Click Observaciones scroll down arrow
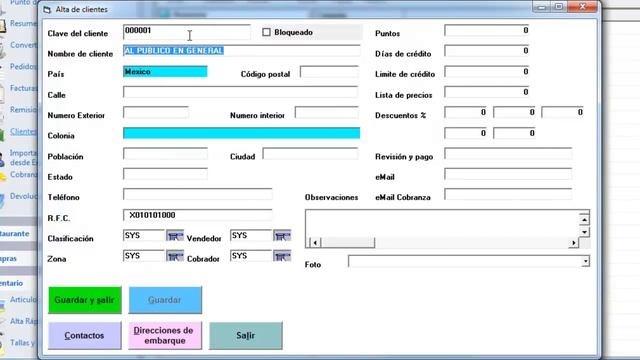640x360 pixels. [584, 232]
